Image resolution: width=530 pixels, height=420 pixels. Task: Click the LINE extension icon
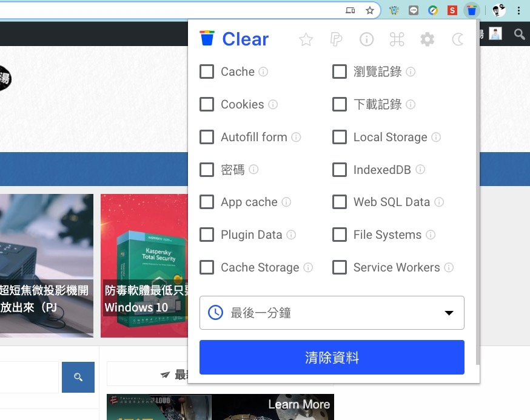(x=414, y=10)
